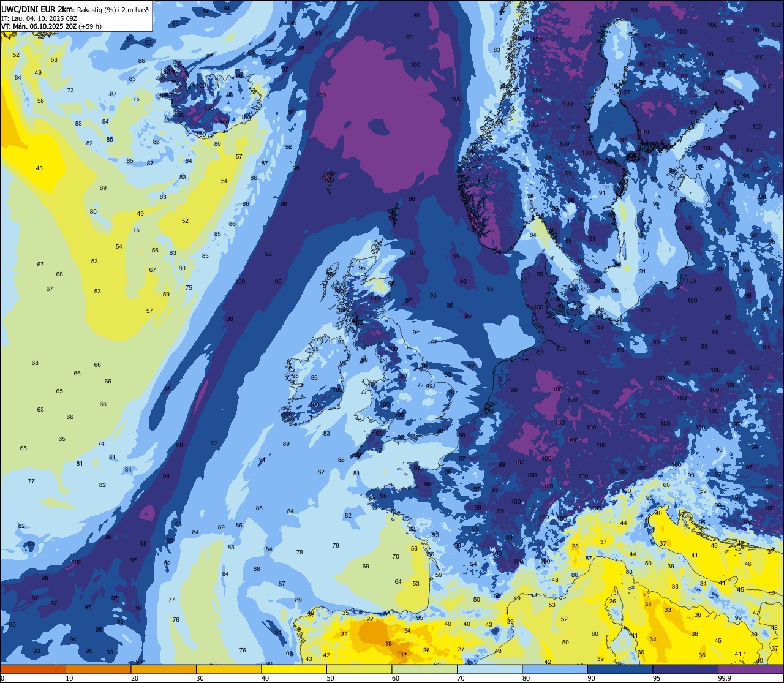Viewport: 784px width, 683px height.
Task: Select the legend swatch between 10 and 20
Action: [x=98, y=669]
